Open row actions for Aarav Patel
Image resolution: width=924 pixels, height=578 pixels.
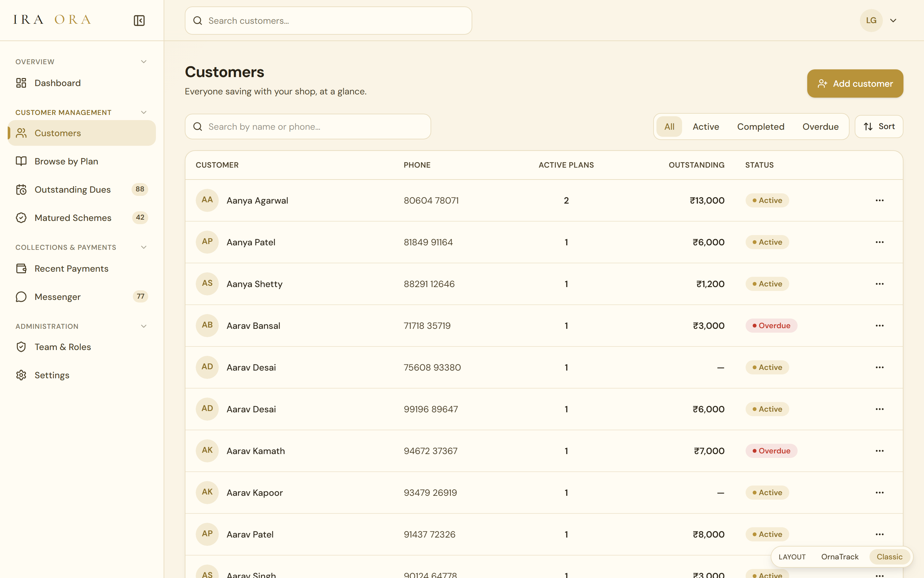[x=880, y=534]
